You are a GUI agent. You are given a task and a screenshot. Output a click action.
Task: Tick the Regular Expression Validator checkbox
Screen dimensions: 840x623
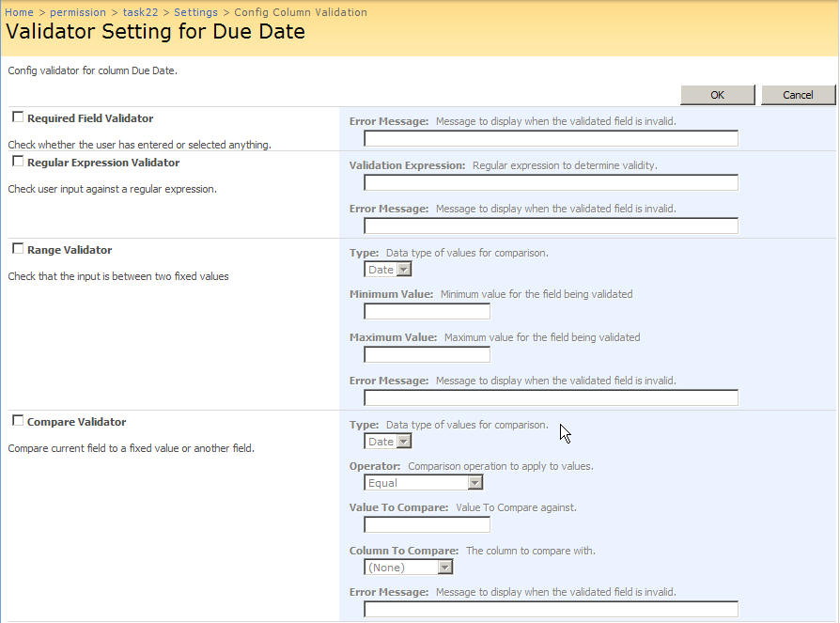point(18,162)
